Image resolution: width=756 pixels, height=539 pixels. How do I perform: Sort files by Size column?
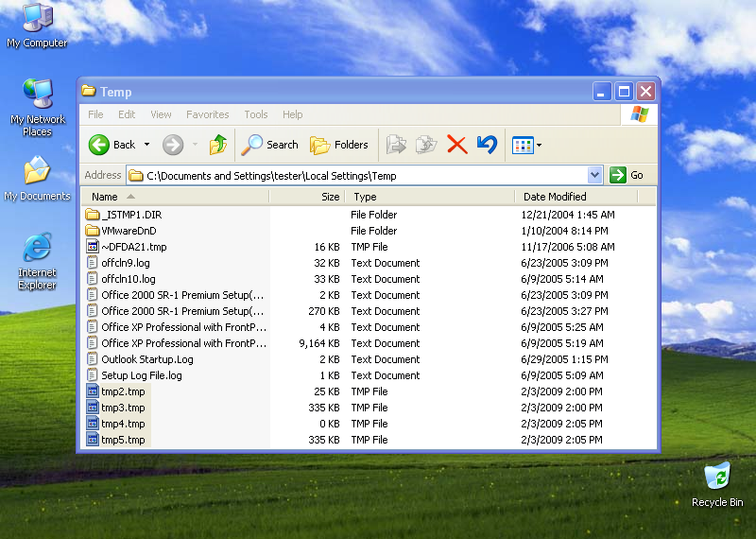tap(306, 197)
